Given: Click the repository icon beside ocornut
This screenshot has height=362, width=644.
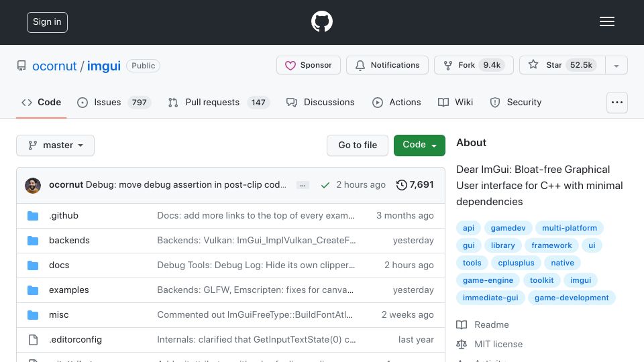Looking at the screenshot, I should click(21, 66).
